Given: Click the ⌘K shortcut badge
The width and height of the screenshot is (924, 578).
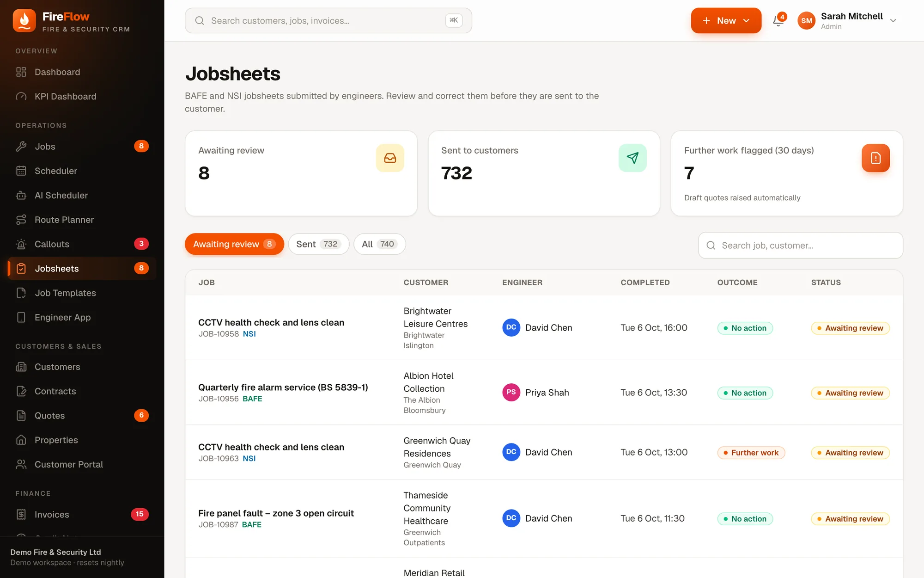Looking at the screenshot, I should click(454, 20).
